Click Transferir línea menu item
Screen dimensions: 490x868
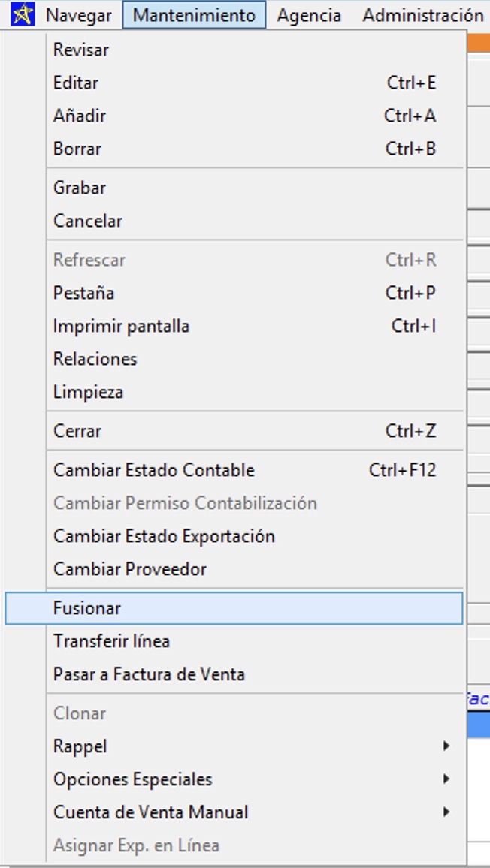pyautogui.click(x=111, y=641)
